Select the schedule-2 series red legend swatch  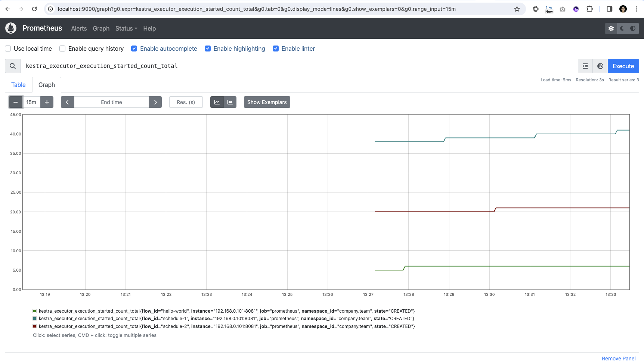[x=35, y=326]
